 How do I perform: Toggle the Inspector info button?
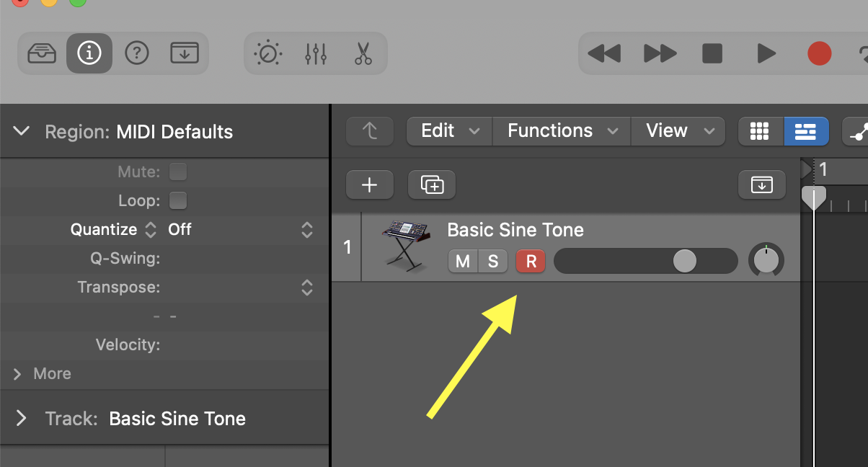click(89, 53)
